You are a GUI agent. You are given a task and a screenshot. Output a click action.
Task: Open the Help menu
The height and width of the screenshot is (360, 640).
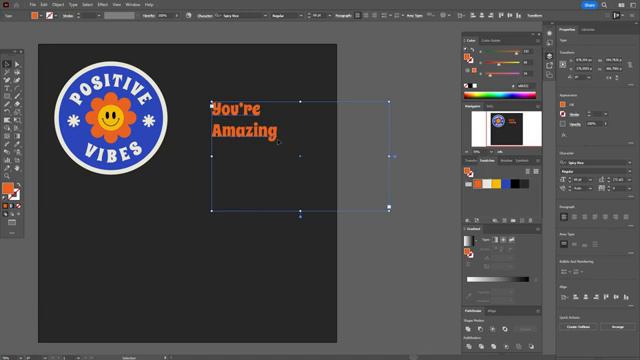coord(149,5)
